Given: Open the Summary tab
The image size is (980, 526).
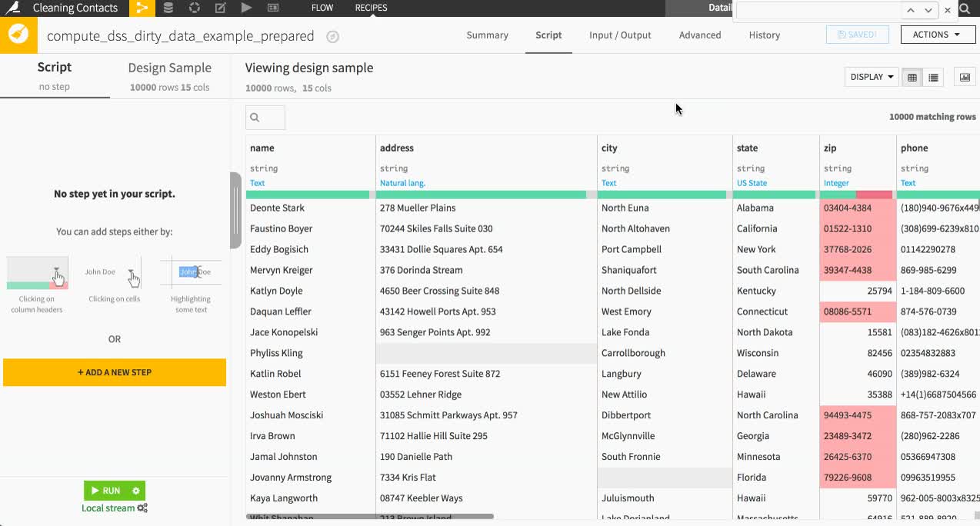Looking at the screenshot, I should [487, 35].
